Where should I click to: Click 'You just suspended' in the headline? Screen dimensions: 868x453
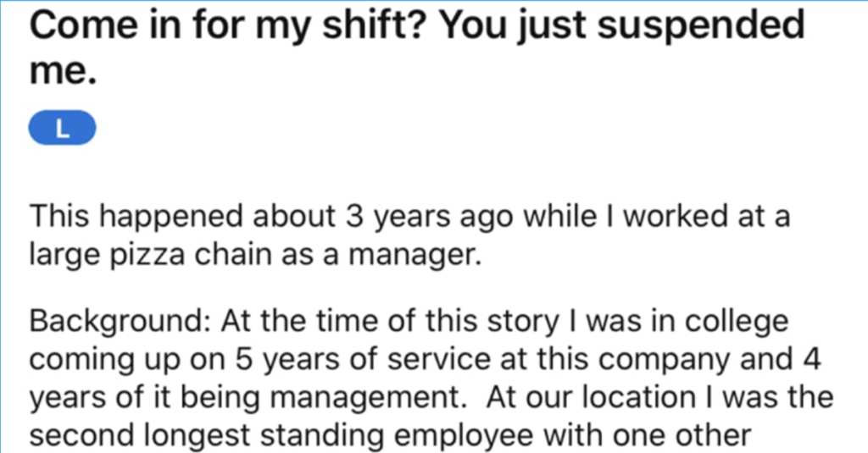tap(621, 25)
